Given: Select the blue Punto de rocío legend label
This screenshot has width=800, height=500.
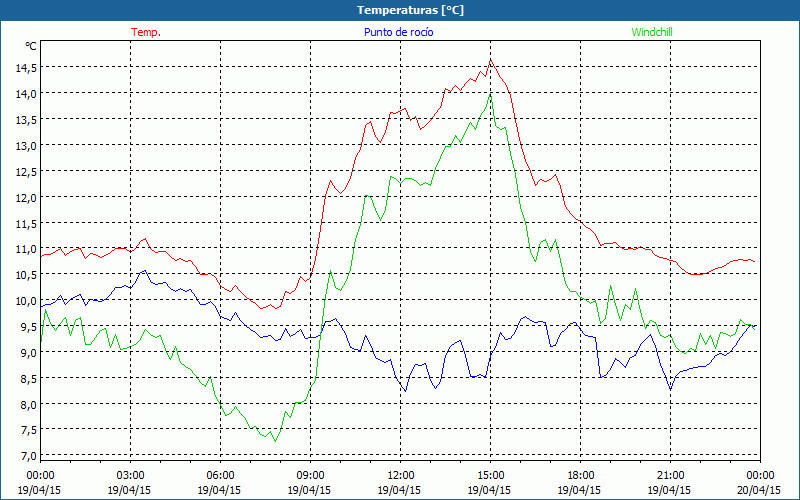Looking at the screenshot, I should tap(398, 32).
